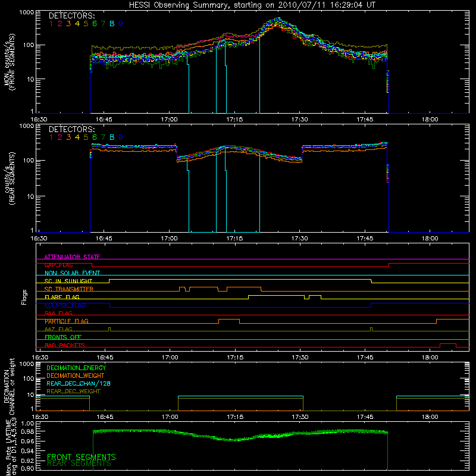Click the 17:30 tick label under rear segments plot
Viewport: 476px width, 476px height.
300,239
